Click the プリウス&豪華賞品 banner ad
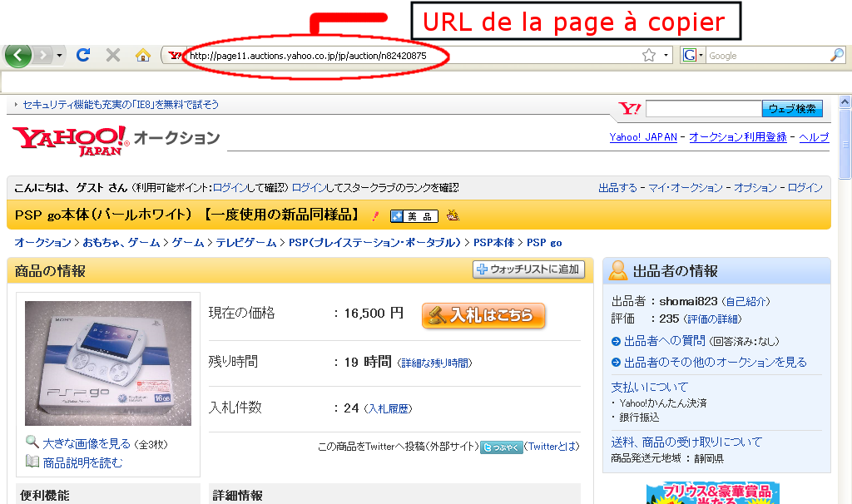The width and height of the screenshot is (852, 504). coord(712,493)
